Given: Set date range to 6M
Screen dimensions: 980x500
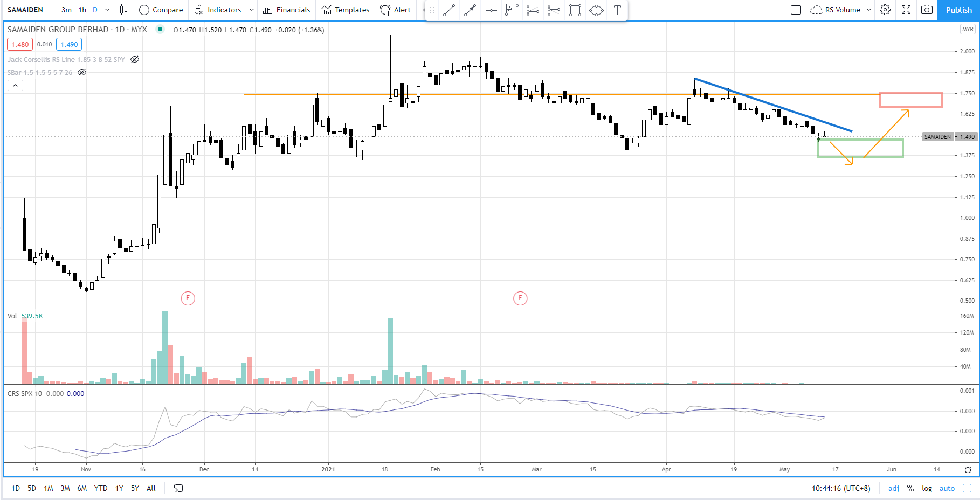Looking at the screenshot, I should (82, 488).
